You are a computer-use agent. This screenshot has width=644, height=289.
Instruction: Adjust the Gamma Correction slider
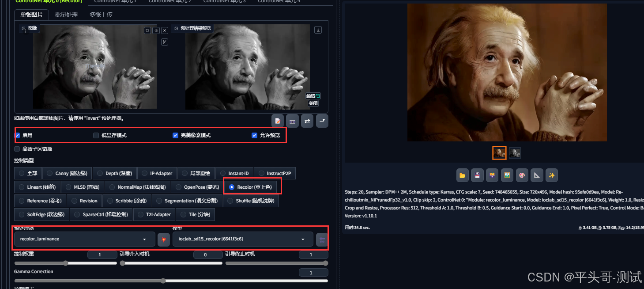[x=171, y=281]
